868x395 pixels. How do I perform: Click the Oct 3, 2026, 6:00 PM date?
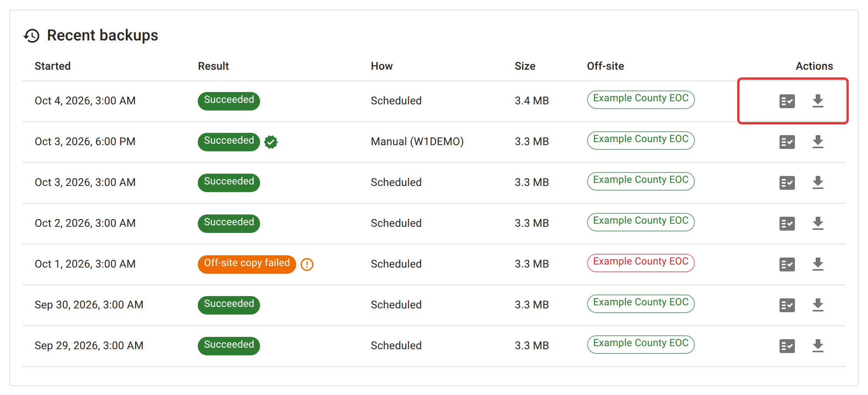click(85, 142)
